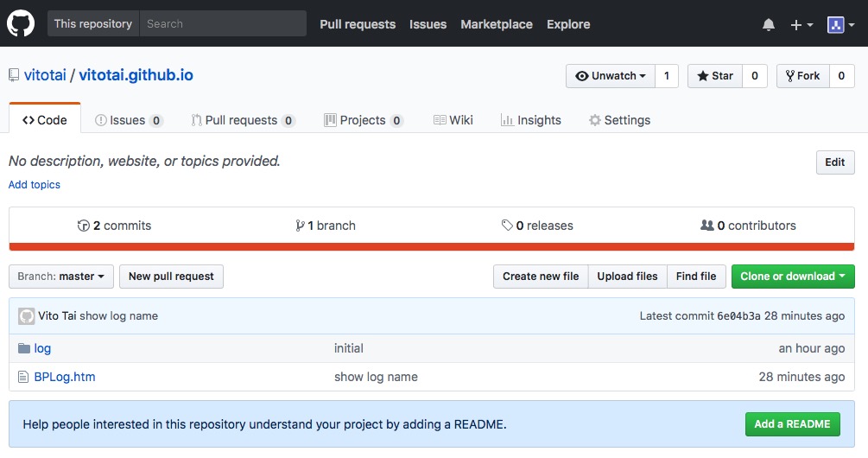Open the log folder
This screenshot has width=868, height=458.
pyautogui.click(x=42, y=348)
